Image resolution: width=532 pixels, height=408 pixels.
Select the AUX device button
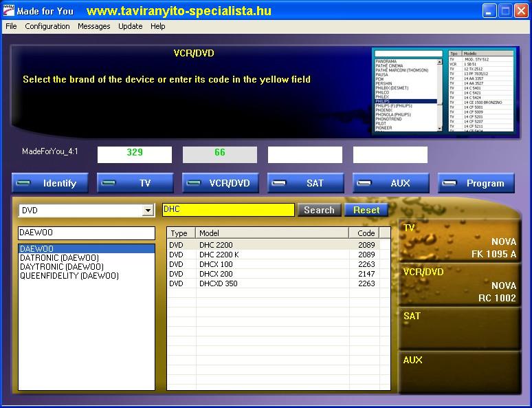tap(391, 183)
